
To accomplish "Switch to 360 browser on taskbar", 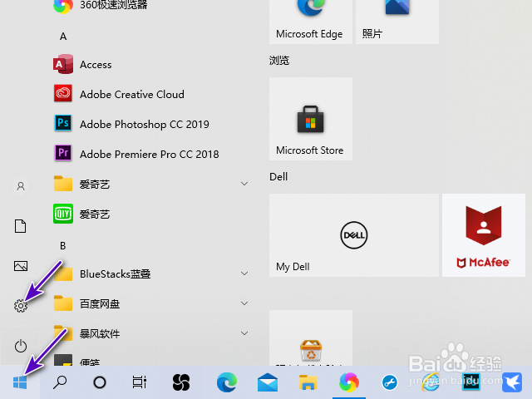I will [x=349, y=382].
